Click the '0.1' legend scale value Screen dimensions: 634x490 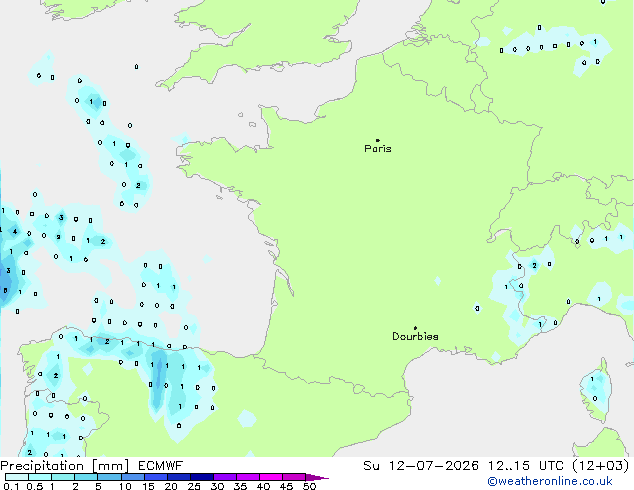click(11, 486)
